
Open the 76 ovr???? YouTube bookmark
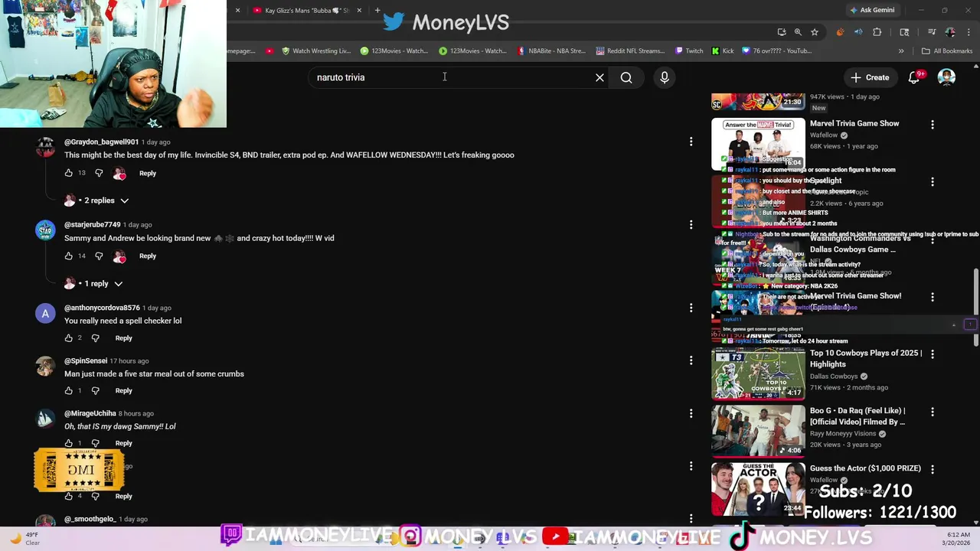(x=776, y=51)
